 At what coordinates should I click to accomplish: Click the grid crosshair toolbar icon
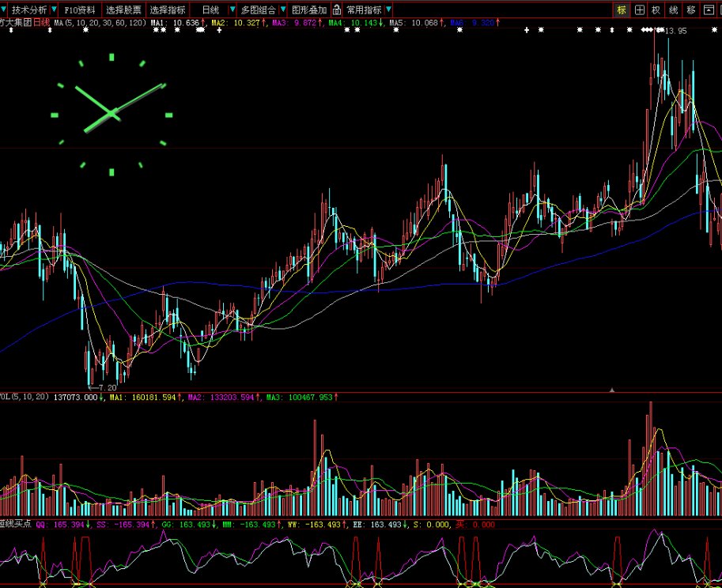[640, 10]
